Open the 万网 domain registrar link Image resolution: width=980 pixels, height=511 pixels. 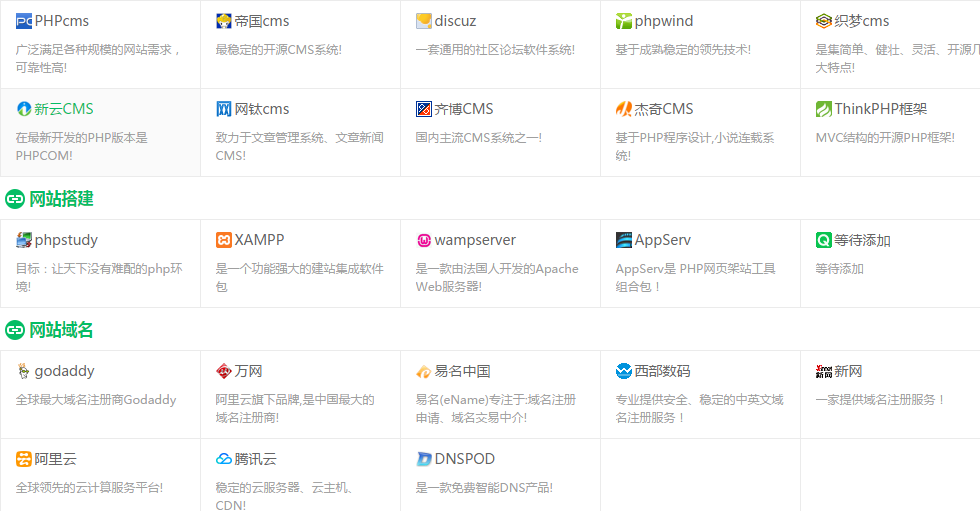[248, 371]
